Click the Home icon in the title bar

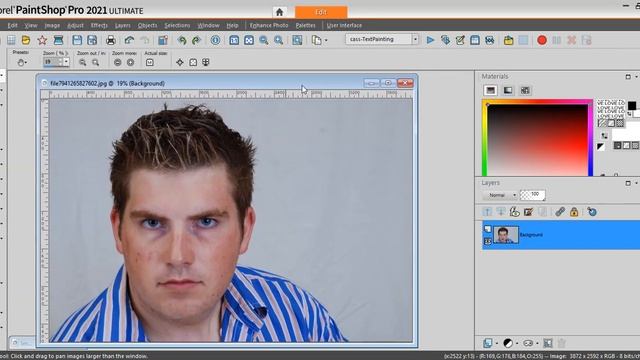[x=280, y=12]
